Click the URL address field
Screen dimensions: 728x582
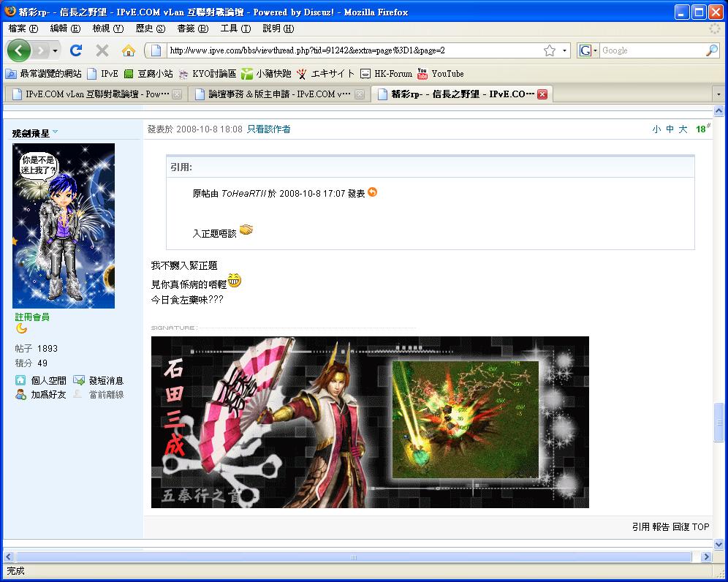353,50
